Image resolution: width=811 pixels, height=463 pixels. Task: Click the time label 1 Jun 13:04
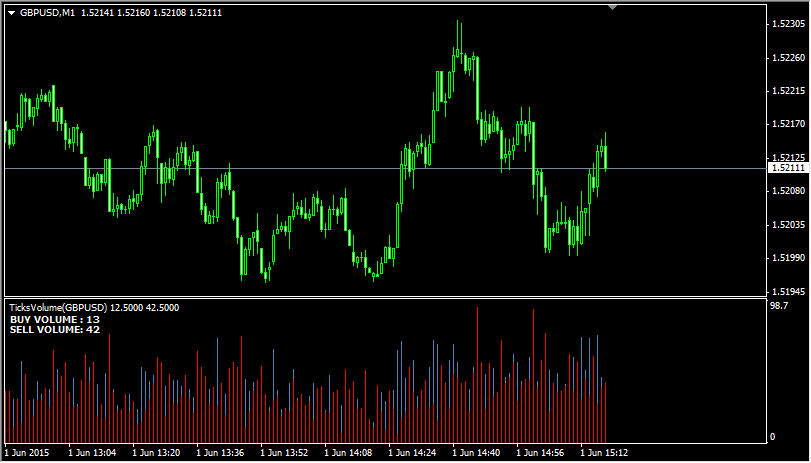pos(92,453)
